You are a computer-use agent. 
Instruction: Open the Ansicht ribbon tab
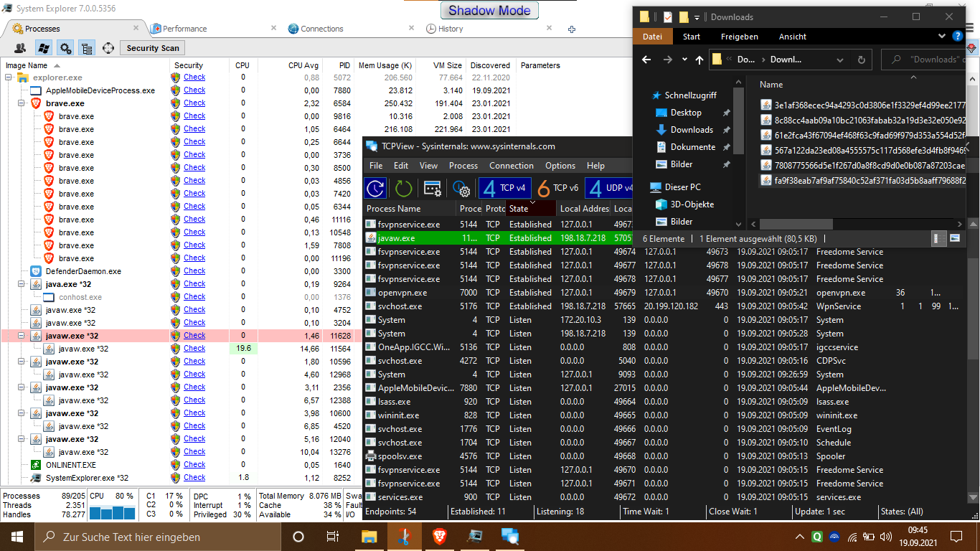[793, 37]
